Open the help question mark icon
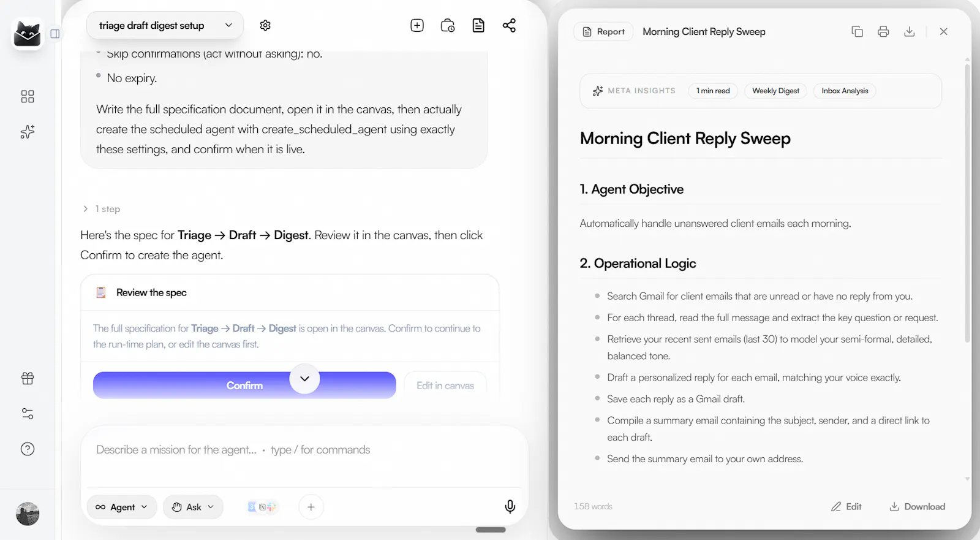The width and height of the screenshot is (980, 540). [28, 449]
